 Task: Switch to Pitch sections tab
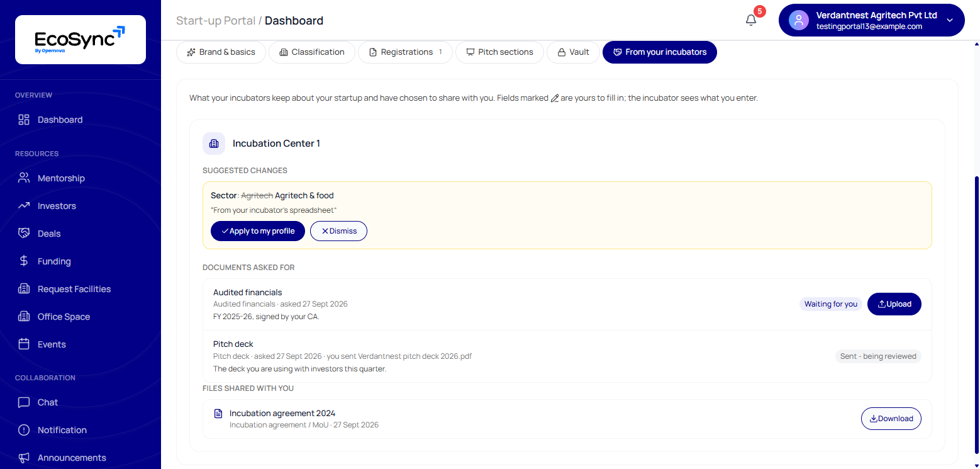499,52
